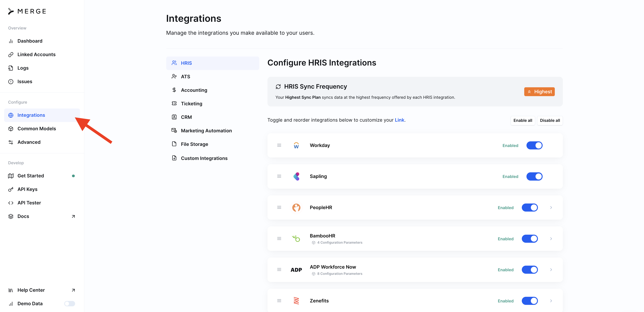Image resolution: width=644 pixels, height=312 pixels.
Task: Enable the Demo Data toggle
Action: point(70,304)
